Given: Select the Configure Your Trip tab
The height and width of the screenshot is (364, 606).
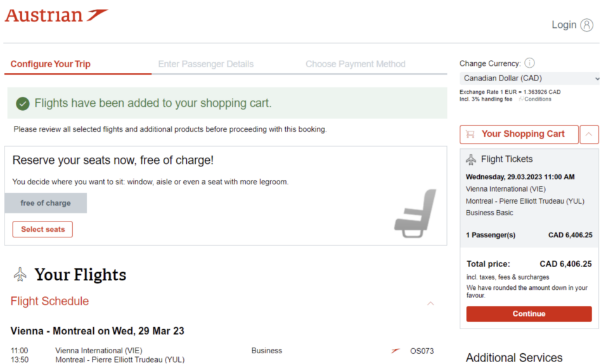Looking at the screenshot, I should pyautogui.click(x=51, y=64).
